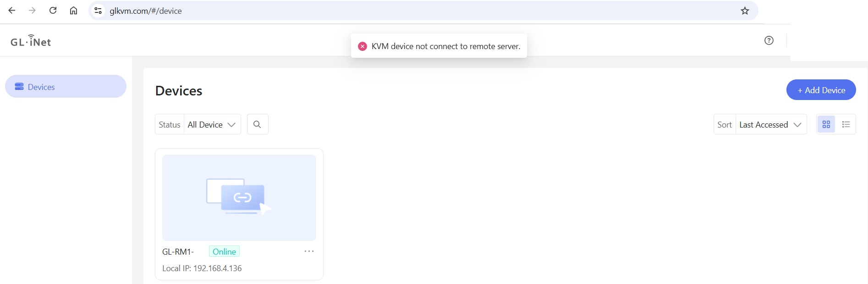Open the Last Accessed sort dropdown
The width and height of the screenshot is (868, 284).
770,125
